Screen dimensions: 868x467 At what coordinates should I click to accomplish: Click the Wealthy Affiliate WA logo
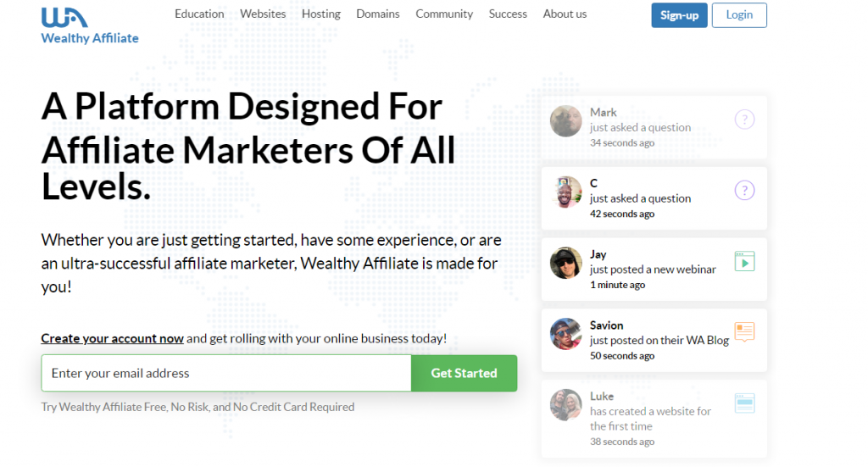point(64,17)
